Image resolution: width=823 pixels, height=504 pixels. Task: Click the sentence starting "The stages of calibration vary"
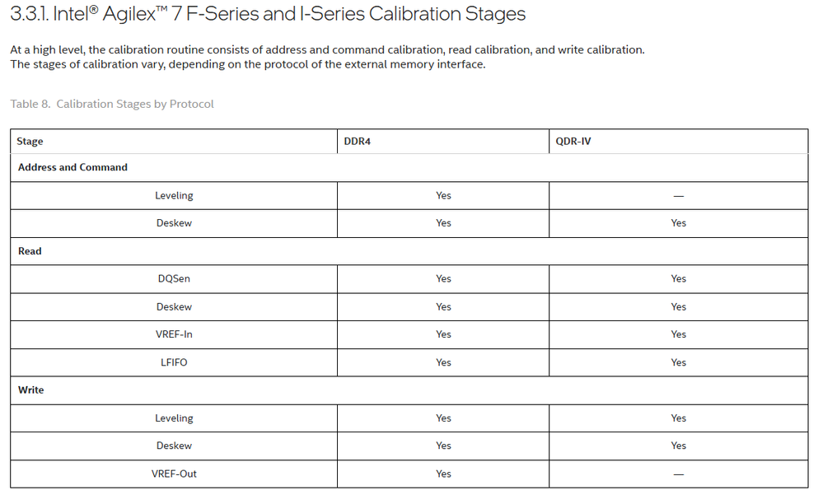247,64
